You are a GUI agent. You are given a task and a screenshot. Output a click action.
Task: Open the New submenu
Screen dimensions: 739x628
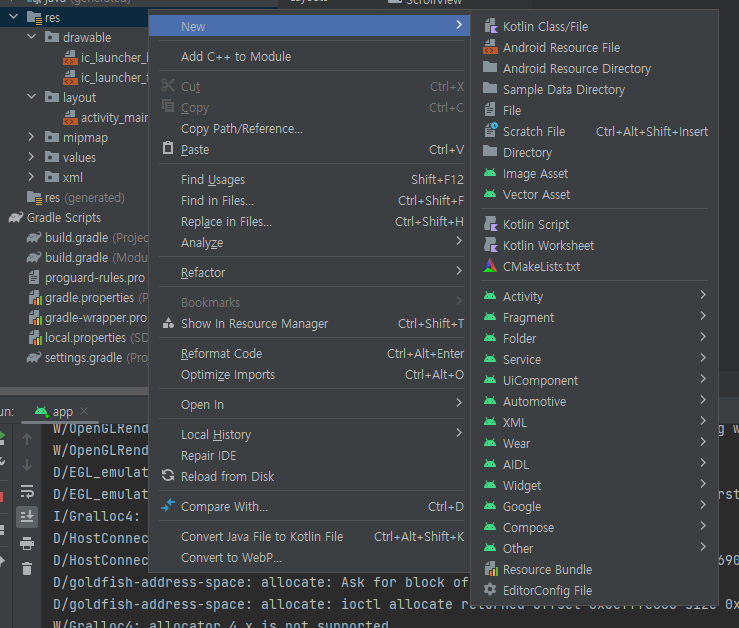tap(309, 25)
